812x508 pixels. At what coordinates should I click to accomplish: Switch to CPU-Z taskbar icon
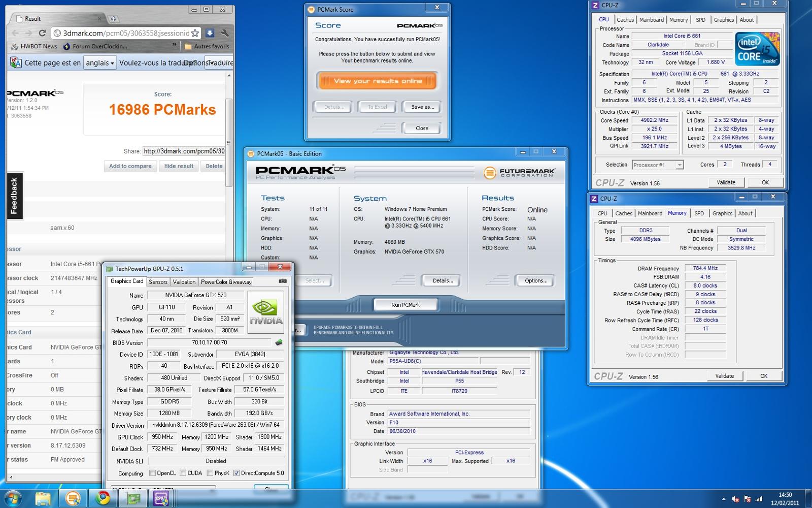(x=161, y=498)
